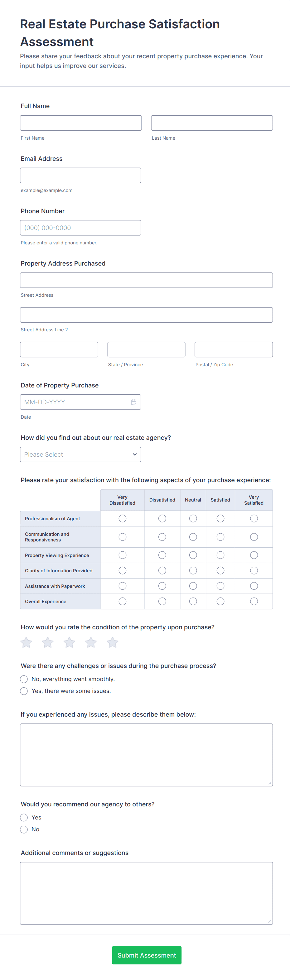The height and width of the screenshot is (980, 290).
Task: Mark Very Satisfied for Professionalism of Agent
Action: pyautogui.click(x=254, y=519)
